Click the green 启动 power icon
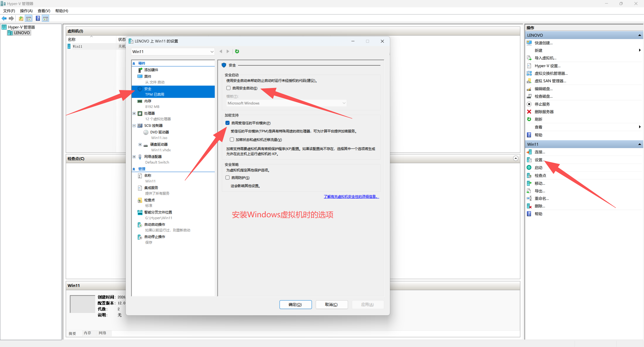The height and width of the screenshot is (347, 644). [529, 168]
